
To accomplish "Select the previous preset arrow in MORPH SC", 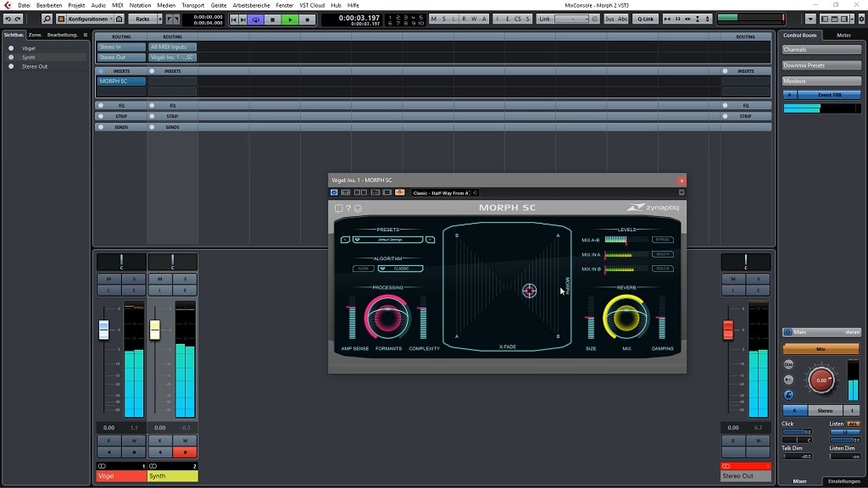I will [x=346, y=240].
